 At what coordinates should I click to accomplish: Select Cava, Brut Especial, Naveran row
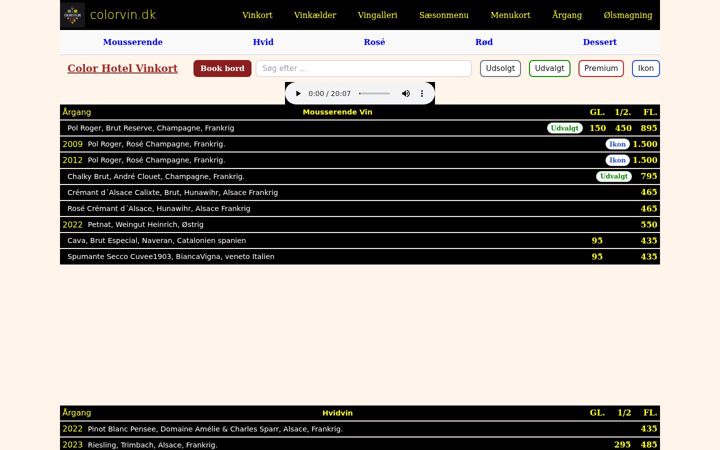pos(360,241)
